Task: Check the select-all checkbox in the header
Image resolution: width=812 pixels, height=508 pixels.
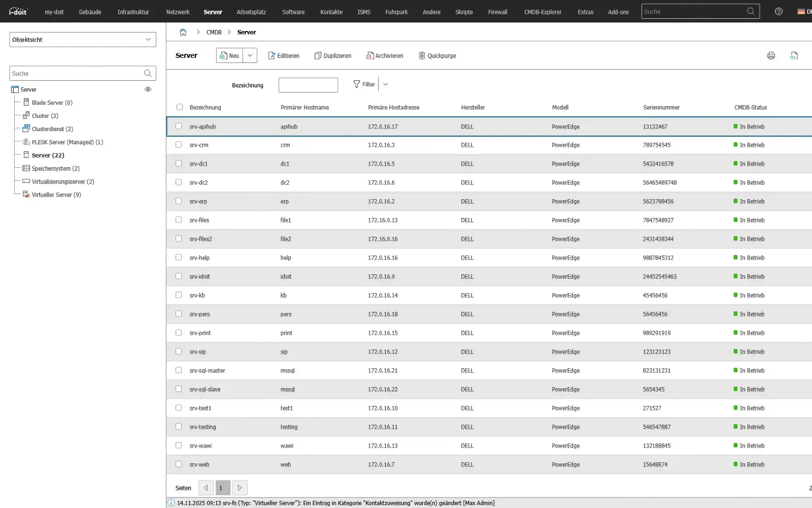Action: coord(180,107)
